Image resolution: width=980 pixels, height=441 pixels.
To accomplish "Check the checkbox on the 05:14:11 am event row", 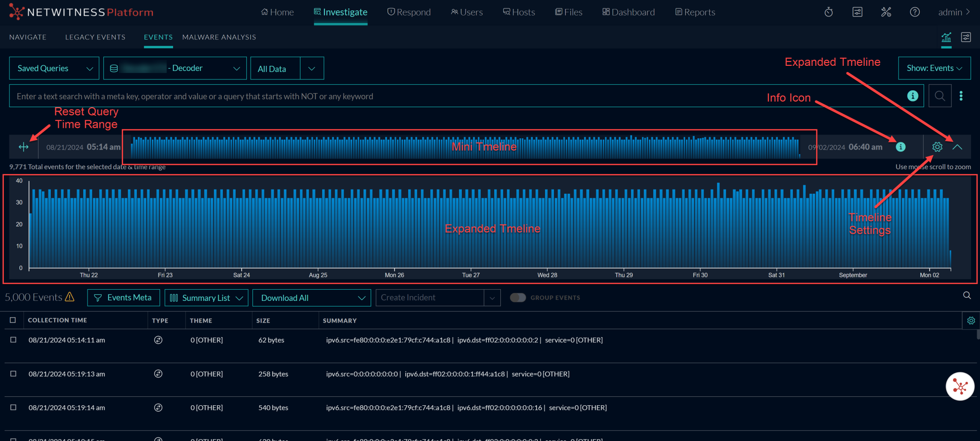I will 13,340.
